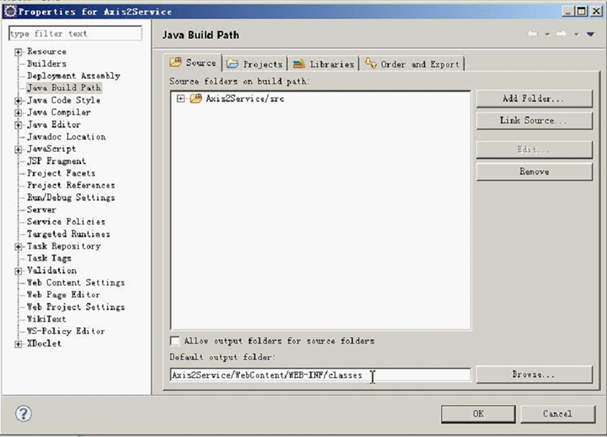Click the Axis2Service/src source folder icon
This screenshot has height=437, width=607.
(195, 98)
